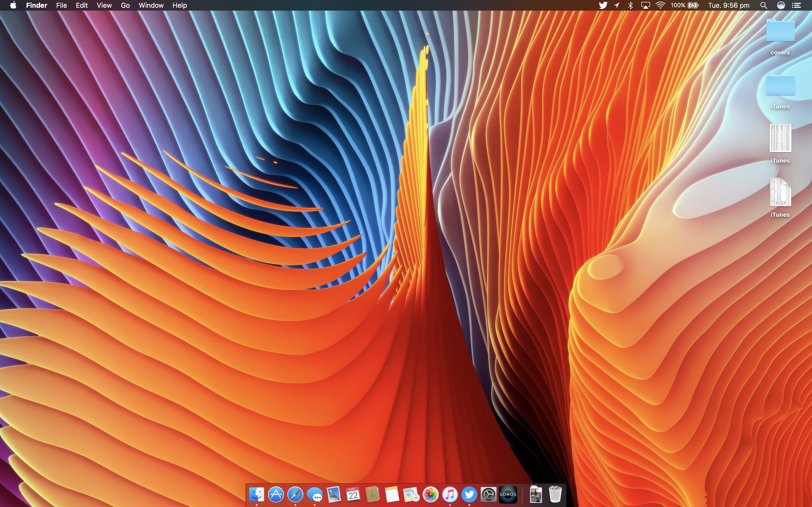
Task: Launch iTunes from the Dock
Action: [450, 494]
